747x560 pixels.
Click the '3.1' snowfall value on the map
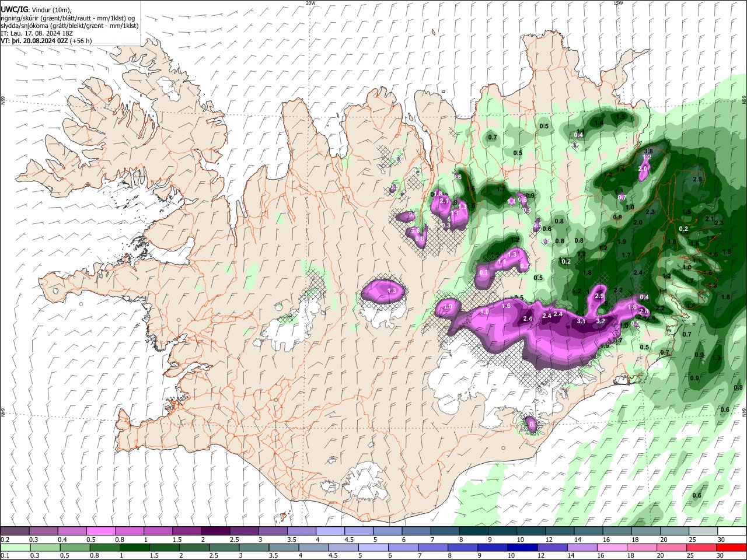click(581, 321)
